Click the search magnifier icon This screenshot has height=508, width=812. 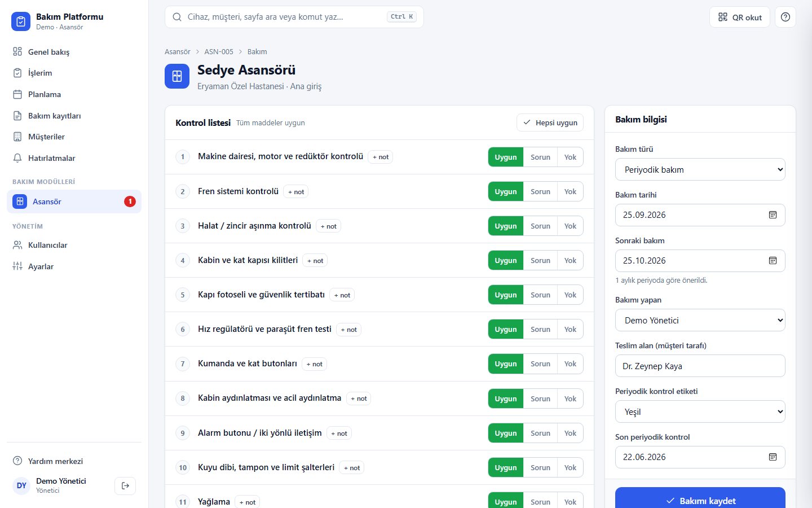[177, 17]
